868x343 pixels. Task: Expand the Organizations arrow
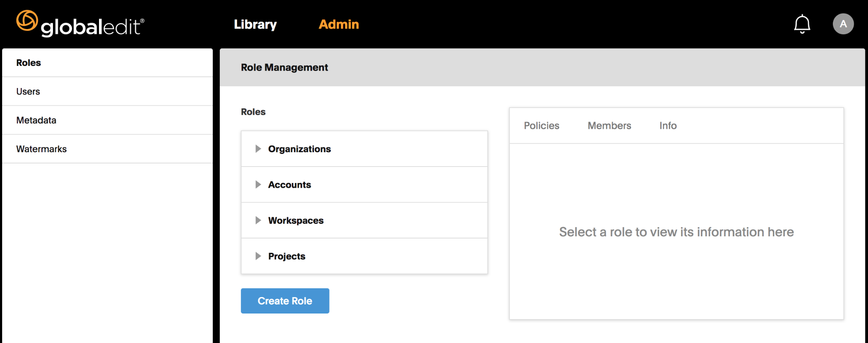click(258, 149)
